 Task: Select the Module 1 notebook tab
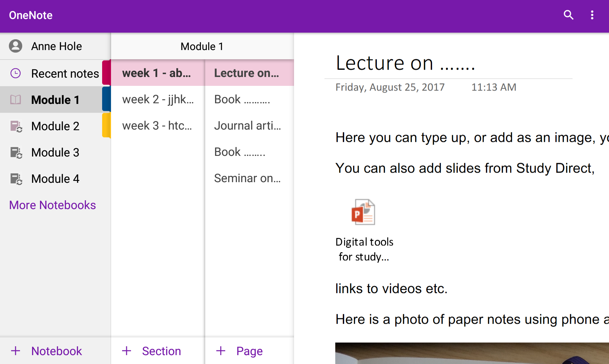click(x=56, y=99)
